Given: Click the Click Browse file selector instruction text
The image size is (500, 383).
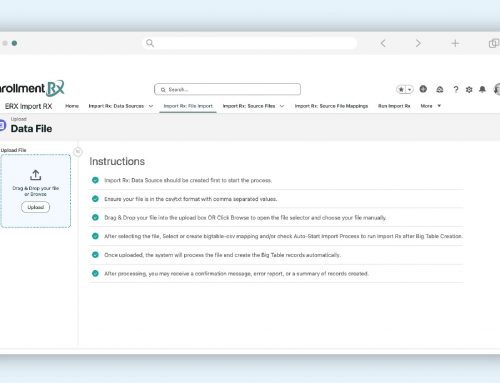Looking at the screenshot, I should tap(245, 218).
